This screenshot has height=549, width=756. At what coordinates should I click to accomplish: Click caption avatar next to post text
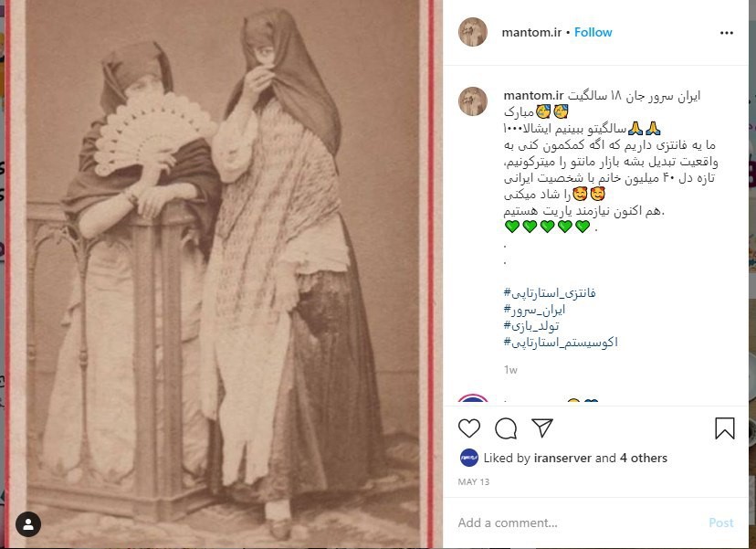tap(473, 101)
